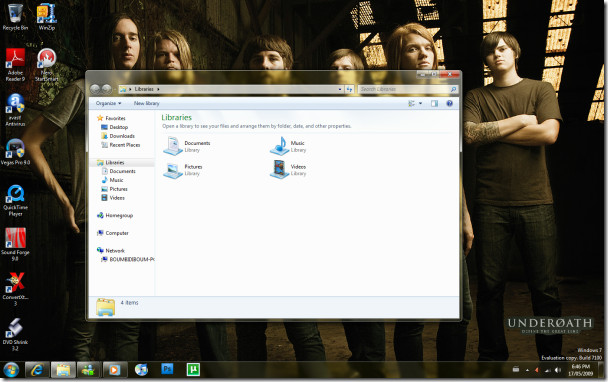Screen dimensions: 608x382
Task: Launch Internet Explorer from the taskbar
Action: [x=37, y=370]
